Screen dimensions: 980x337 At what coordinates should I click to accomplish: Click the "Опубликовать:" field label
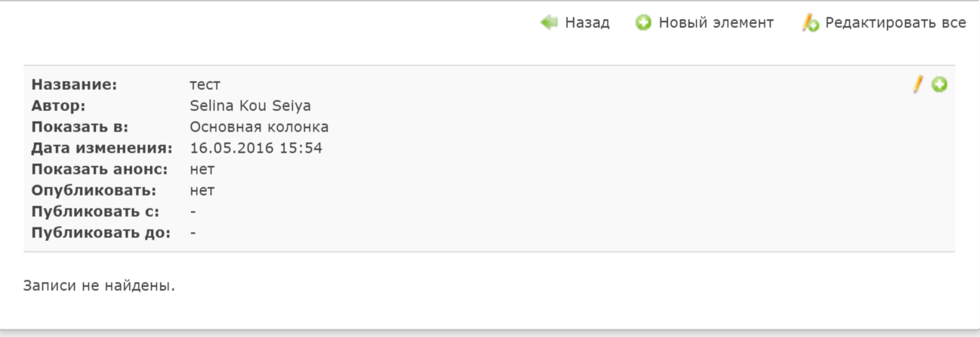[94, 190]
